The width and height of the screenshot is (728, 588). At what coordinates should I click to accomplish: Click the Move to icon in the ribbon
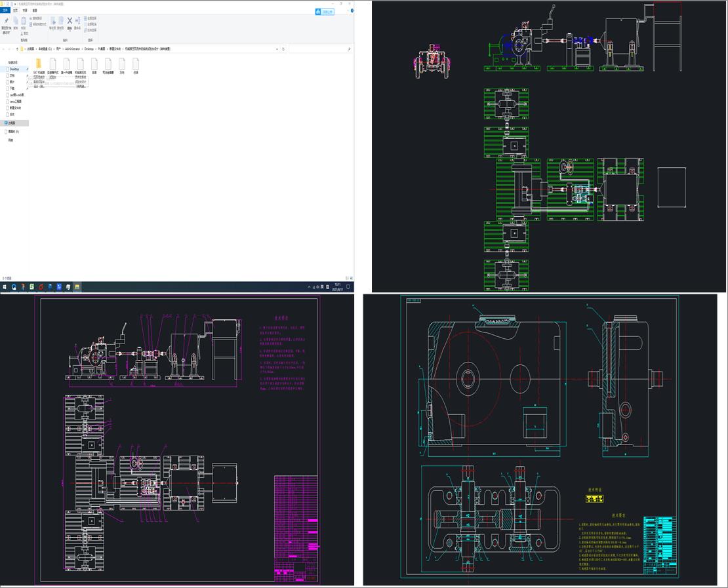52,20
